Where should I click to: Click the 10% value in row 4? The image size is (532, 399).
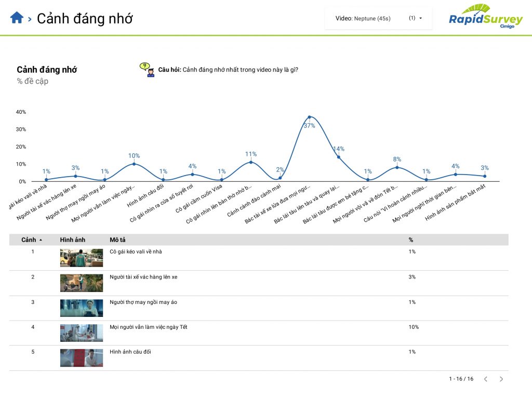pos(414,327)
